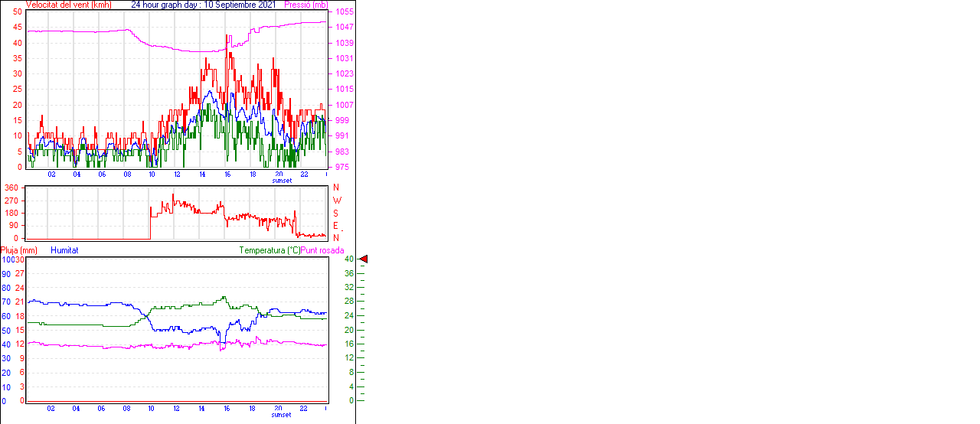Click the 50 value on wind speed axis
The image size is (980, 424).
(x=18, y=12)
